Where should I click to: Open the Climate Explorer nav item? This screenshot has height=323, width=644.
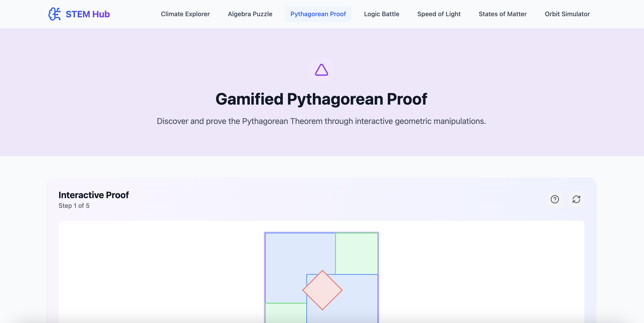point(185,14)
